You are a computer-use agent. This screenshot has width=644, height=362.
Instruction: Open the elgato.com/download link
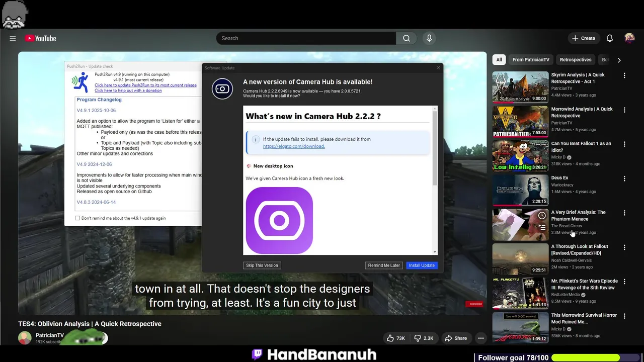tap(294, 146)
